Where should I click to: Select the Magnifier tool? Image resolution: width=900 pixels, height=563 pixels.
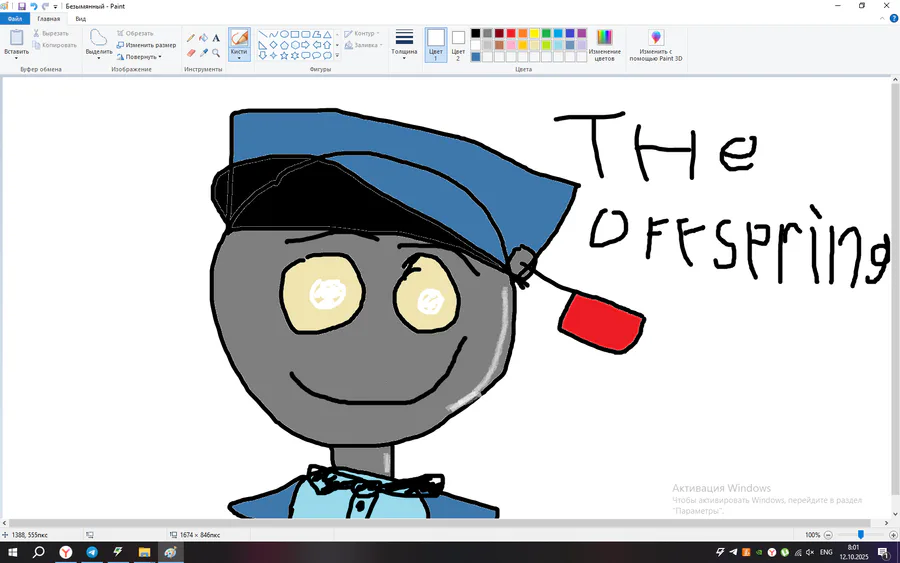[x=216, y=53]
